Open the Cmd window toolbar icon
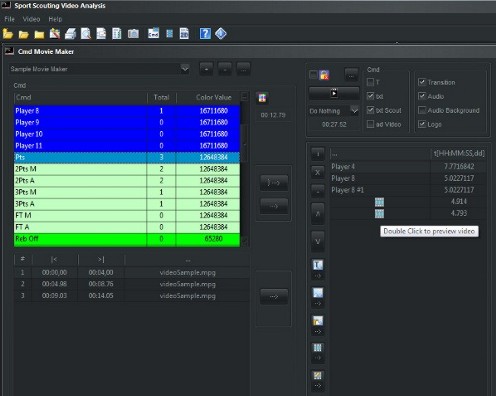The image size is (496, 396). coord(153,33)
